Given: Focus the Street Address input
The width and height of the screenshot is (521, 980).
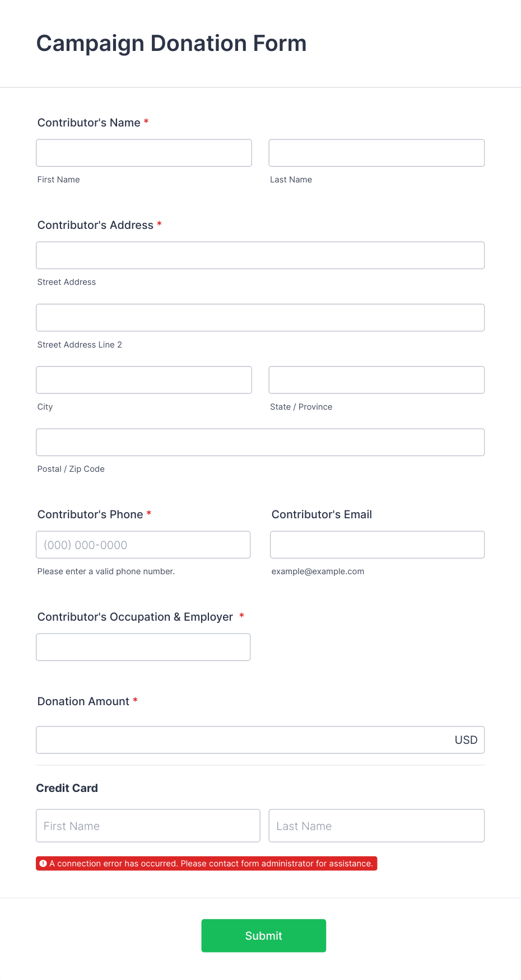Looking at the screenshot, I should click(260, 255).
